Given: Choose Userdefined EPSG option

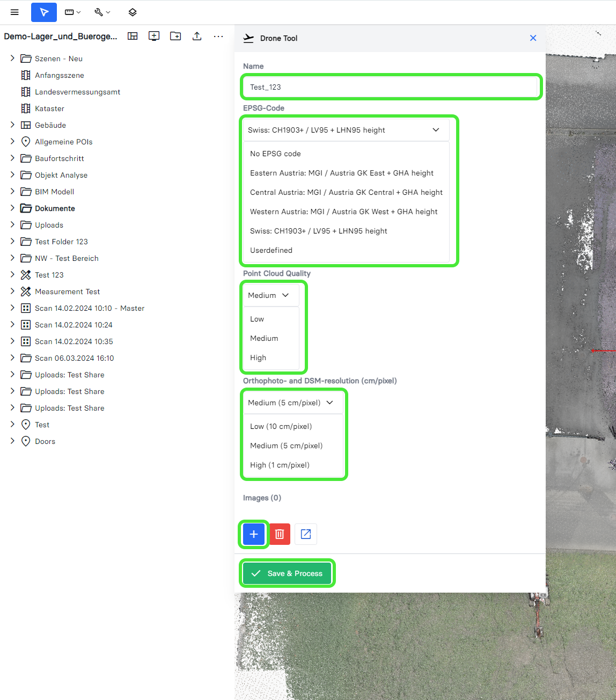Looking at the screenshot, I should click(x=271, y=250).
